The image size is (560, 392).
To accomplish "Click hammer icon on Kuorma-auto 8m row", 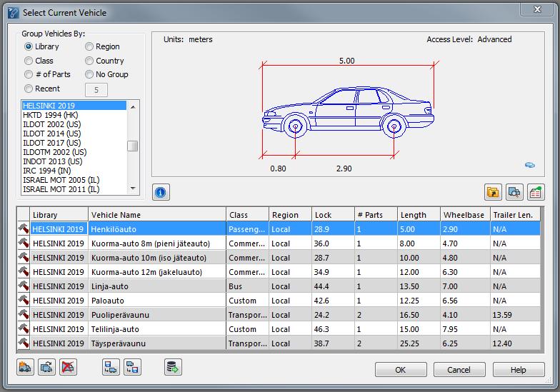I will 24,243.
